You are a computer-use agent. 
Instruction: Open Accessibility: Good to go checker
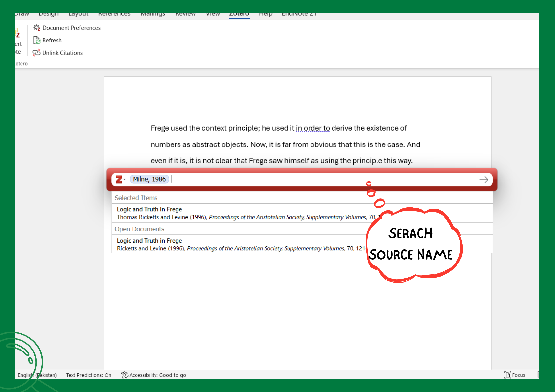click(x=154, y=375)
